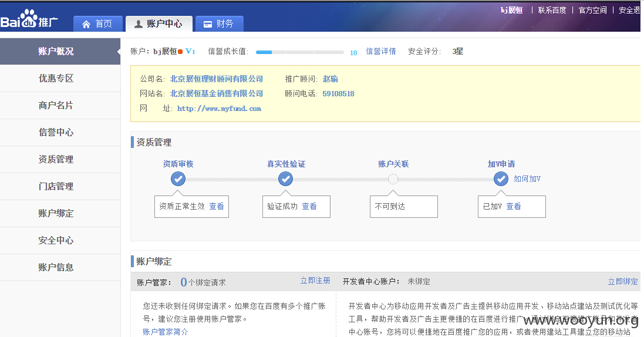
Task: Select 账户信息 in the sidebar
Action: (60, 268)
